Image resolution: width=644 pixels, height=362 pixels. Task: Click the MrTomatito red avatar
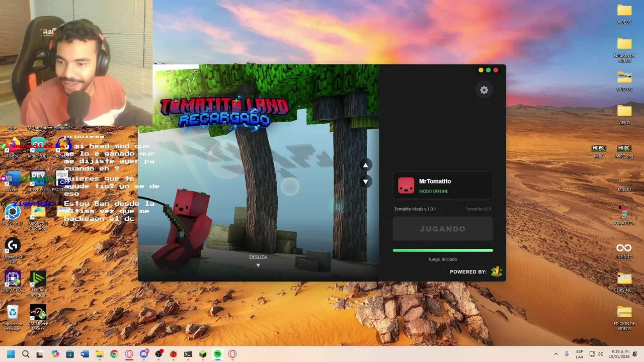(x=406, y=186)
